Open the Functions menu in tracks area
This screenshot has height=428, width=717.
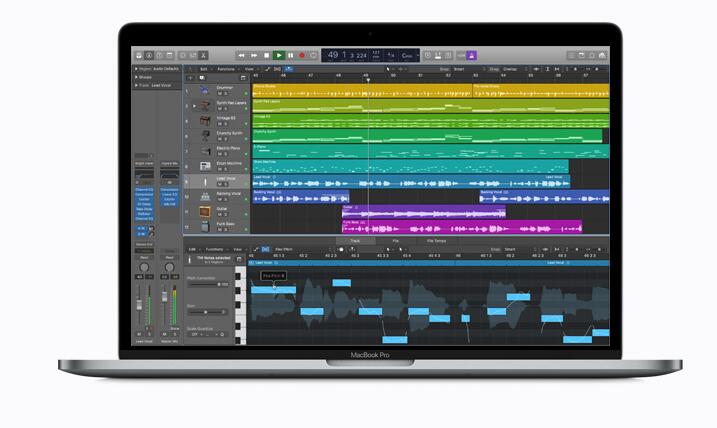[x=225, y=69]
